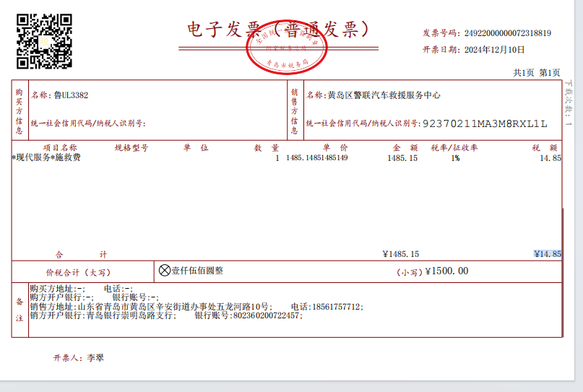Click the circled X symbol before 壹仟伍佰圆整
Viewport: 583px width, 392px height.
(165, 270)
